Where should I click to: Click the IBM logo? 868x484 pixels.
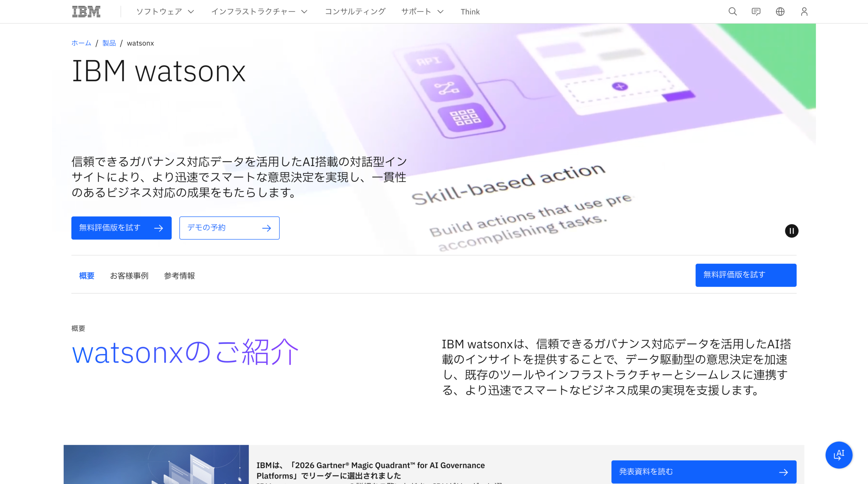coord(86,12)
